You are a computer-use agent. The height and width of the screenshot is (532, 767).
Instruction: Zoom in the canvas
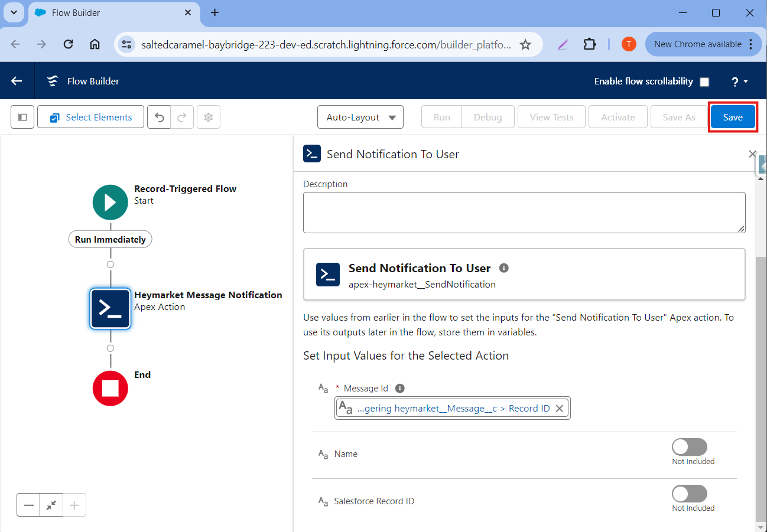[74, 505]
